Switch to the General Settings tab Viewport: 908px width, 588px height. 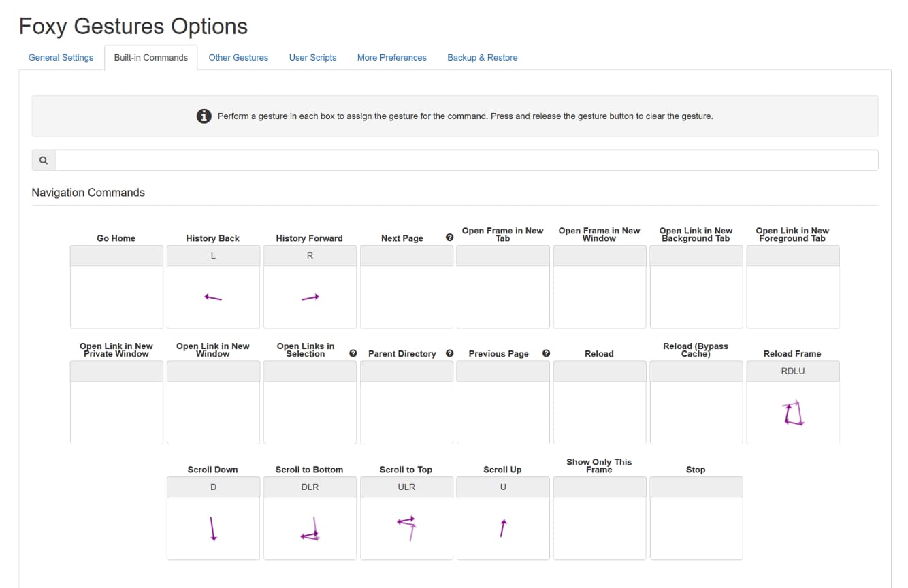click(61, 58)
